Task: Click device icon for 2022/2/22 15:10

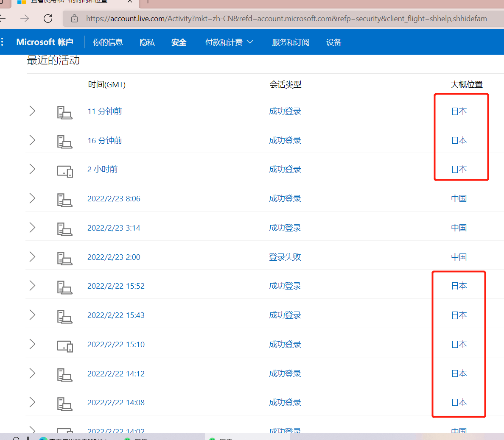Action: tap(65, 347)
